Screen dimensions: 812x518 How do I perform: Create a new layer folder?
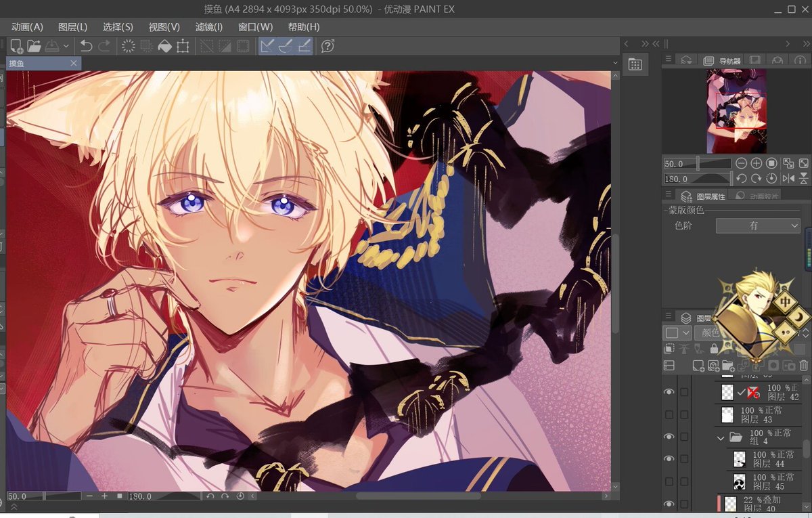[728, 366]
